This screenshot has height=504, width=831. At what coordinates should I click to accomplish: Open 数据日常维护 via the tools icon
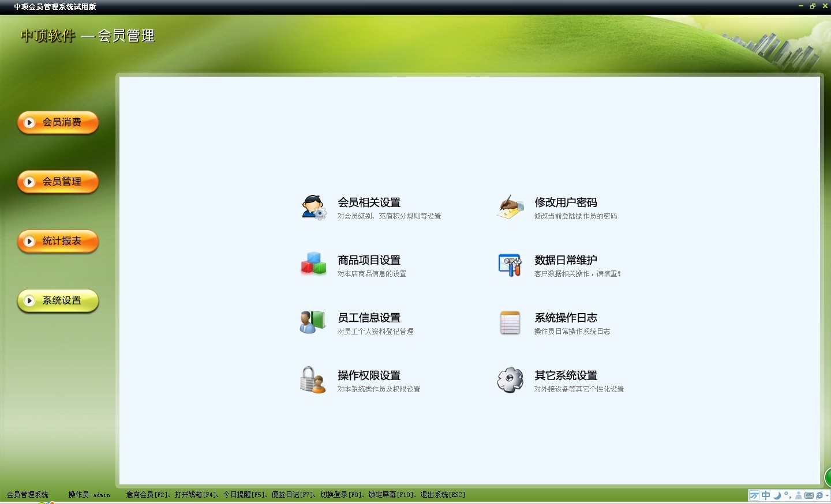510,265
